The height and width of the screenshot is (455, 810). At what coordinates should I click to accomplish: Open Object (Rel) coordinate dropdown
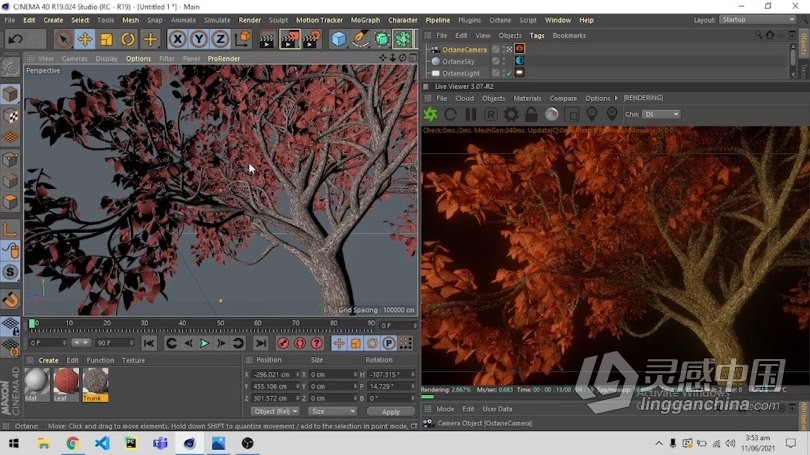pyautogui.click(x=275, y=412)
